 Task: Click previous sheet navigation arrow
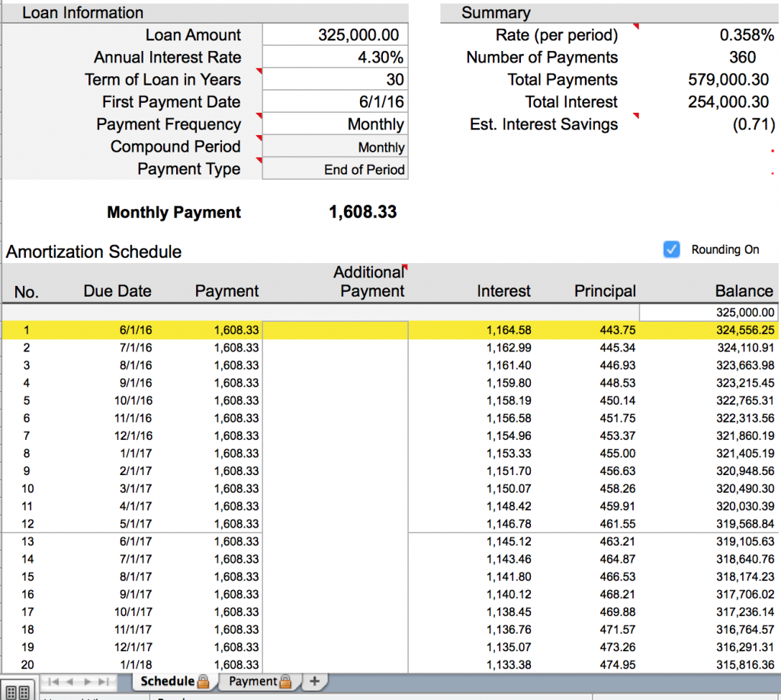click(x=71, y=681)
